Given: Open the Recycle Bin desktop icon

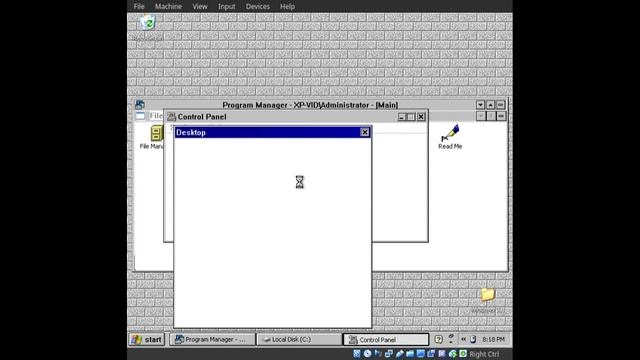Looking at the screenshot, I should coord(147,23).
